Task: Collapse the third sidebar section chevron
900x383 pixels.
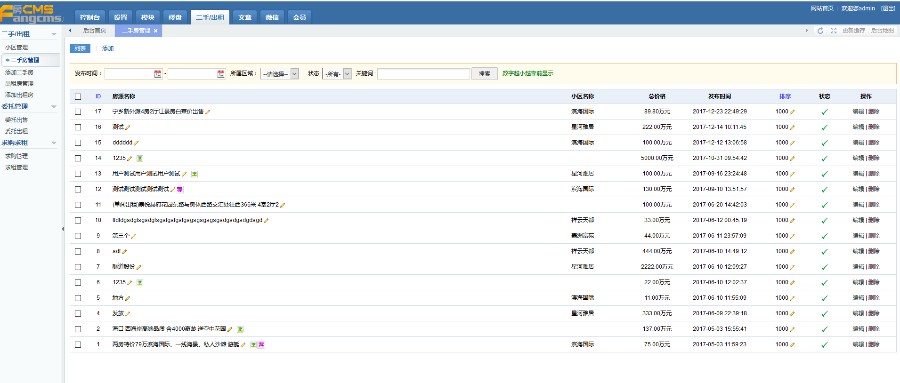Action: [x=54, y=142]
